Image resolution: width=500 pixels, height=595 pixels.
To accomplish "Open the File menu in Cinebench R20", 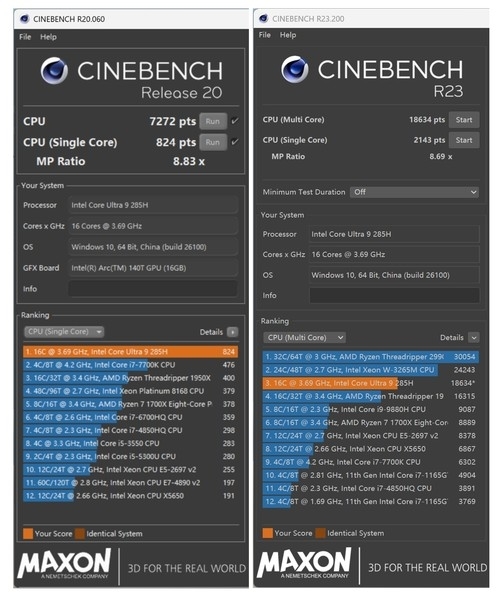I will 25,37.
